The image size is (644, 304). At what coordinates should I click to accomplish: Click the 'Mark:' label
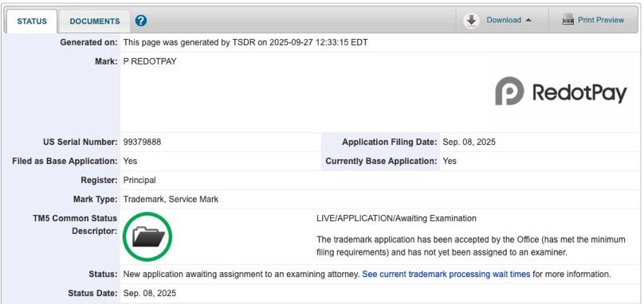click(106, 61)
